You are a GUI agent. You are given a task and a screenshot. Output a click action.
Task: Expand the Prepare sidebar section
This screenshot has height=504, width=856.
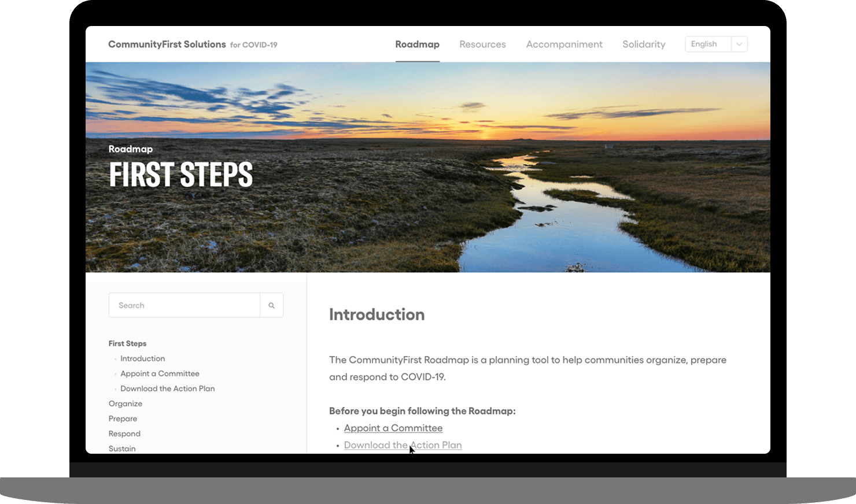[123, 418]
